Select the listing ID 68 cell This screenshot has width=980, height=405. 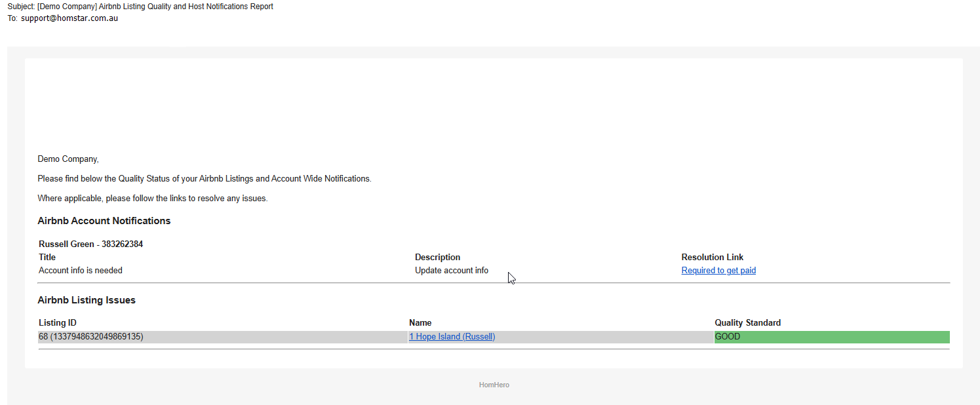pos(91,337)
